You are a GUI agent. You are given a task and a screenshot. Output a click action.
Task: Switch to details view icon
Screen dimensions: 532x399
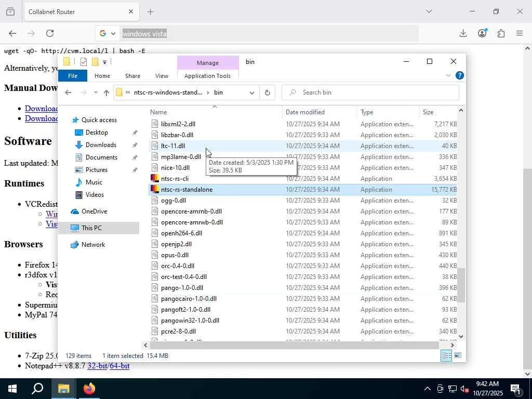tap(446, 355)
